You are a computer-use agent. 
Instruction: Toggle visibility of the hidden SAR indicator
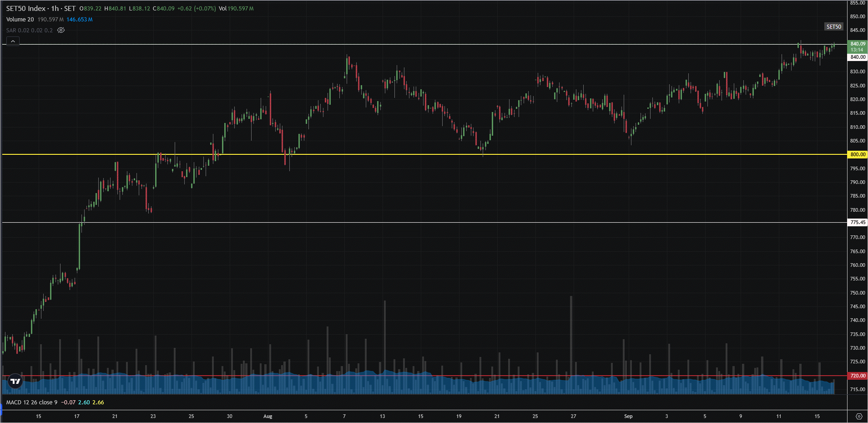61,31
